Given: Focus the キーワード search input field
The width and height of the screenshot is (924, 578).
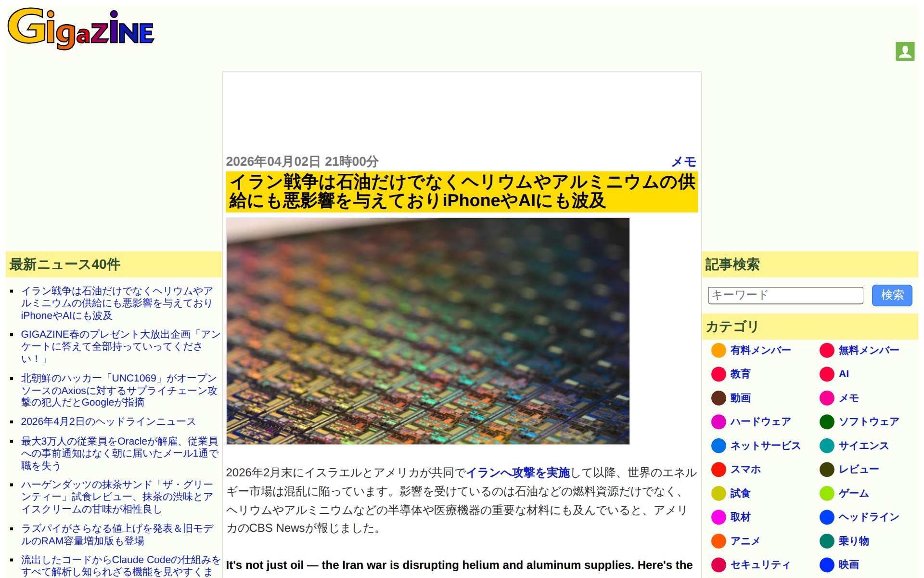Looking at the screenshot, I should (785, 295).
